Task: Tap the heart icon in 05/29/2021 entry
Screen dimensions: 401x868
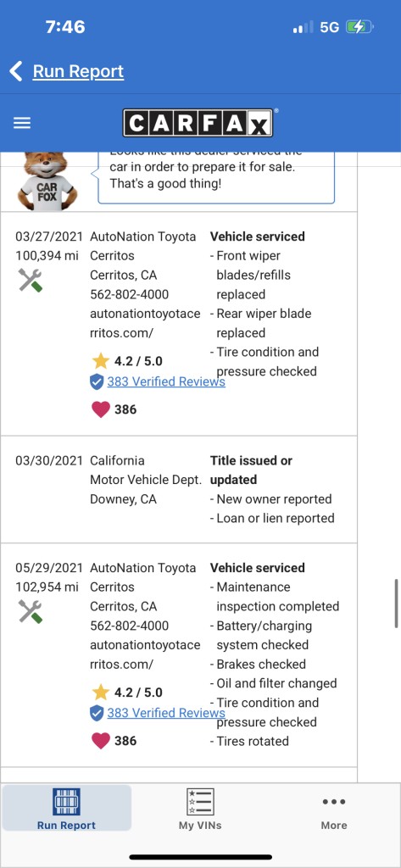Action: [x=100, y=741]
